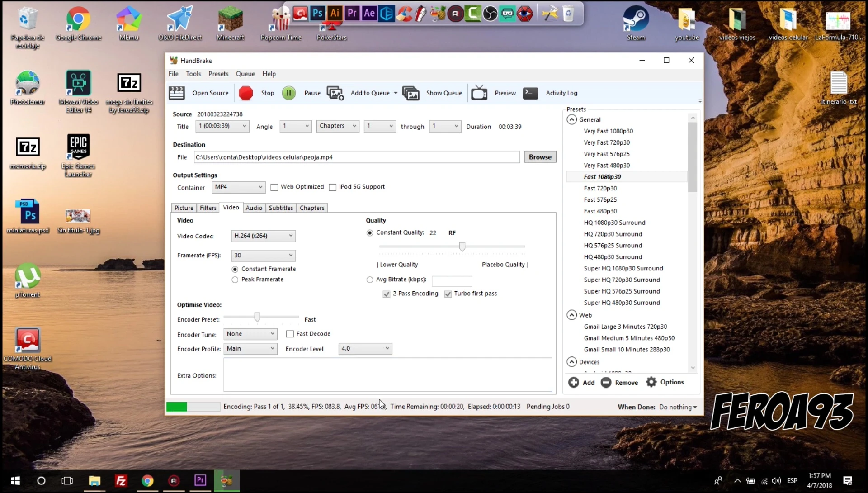Click the Add to Queue icon
The image size is (868, 493).
point(335,93)
